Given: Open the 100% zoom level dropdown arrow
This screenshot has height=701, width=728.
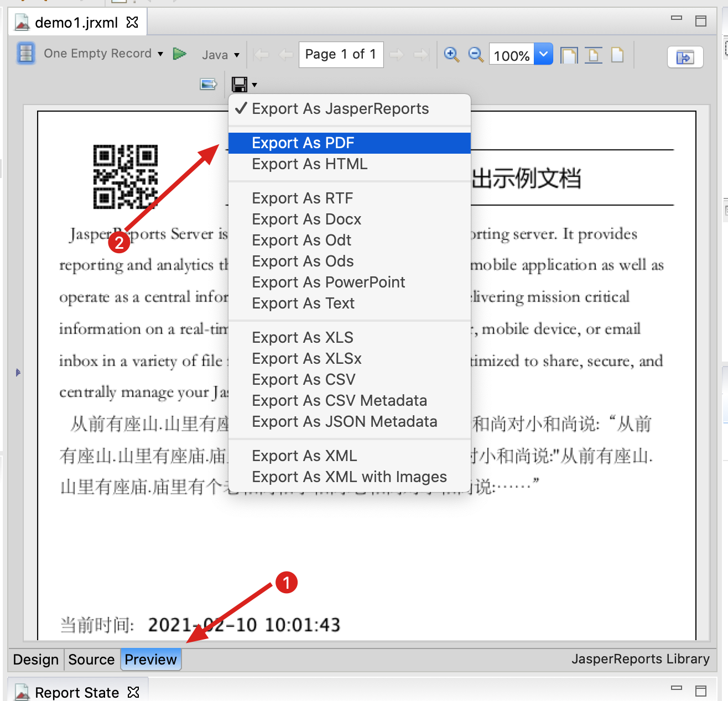Looking at the screenshot, I should coord(543,54).
